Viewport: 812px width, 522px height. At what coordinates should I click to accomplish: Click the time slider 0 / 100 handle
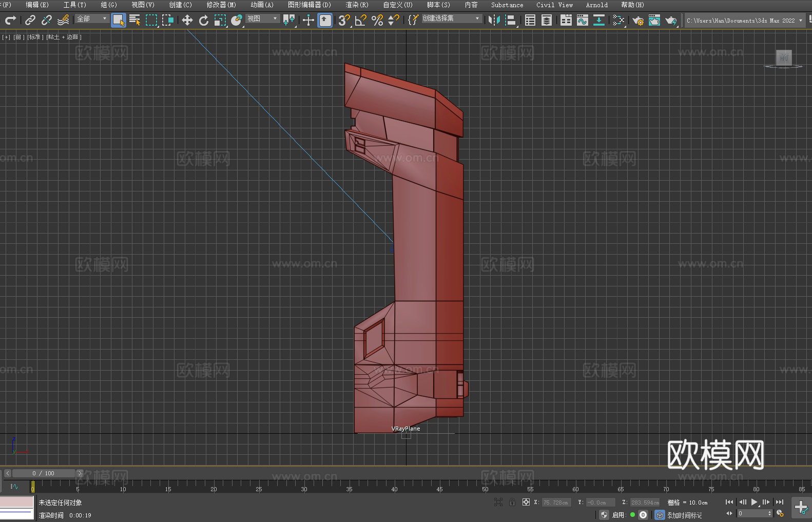coord(44,473)
